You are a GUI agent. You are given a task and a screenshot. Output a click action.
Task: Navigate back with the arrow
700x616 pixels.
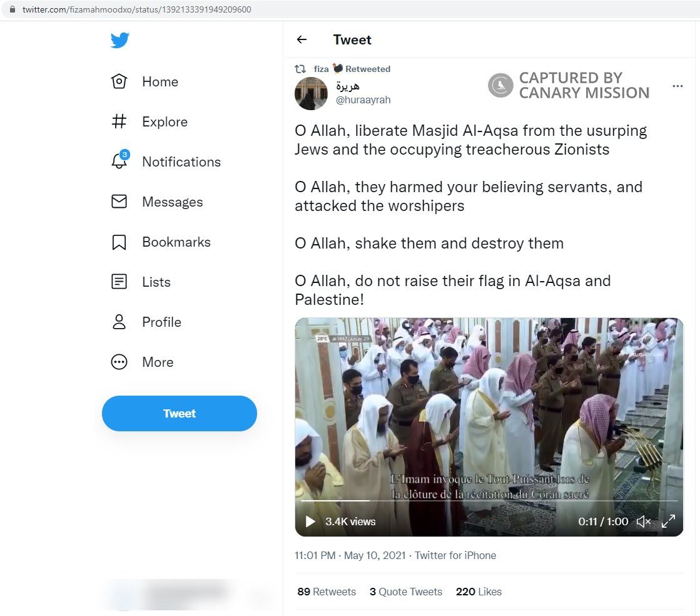pos(302,39)
